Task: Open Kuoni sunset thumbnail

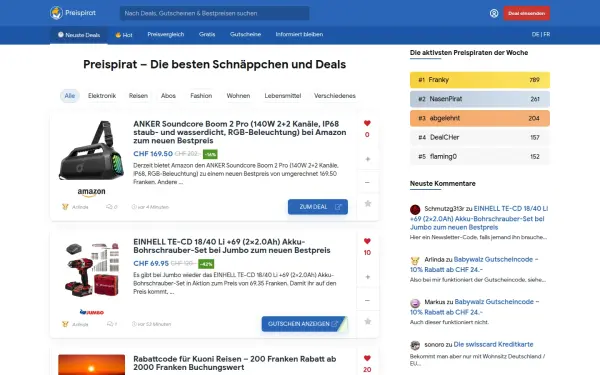Action: [x=91, y=365]
